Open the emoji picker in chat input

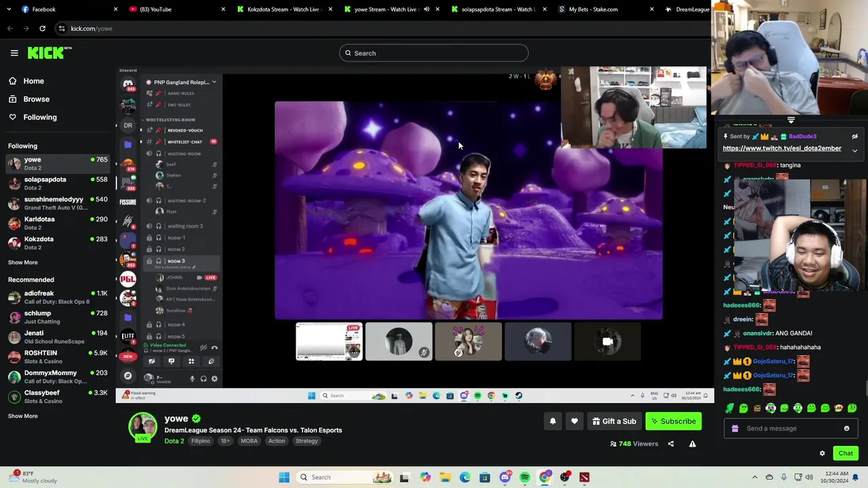846,428
